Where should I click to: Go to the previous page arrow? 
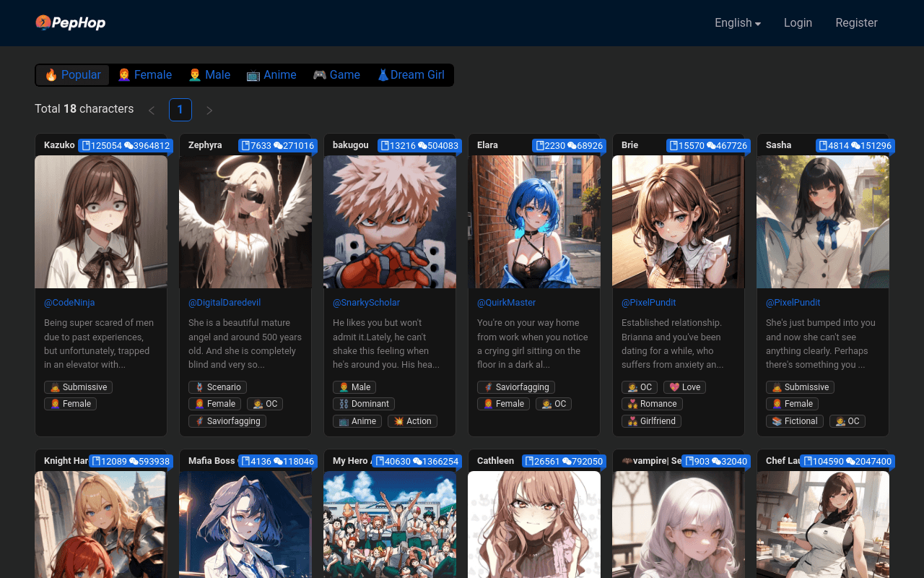152,111
